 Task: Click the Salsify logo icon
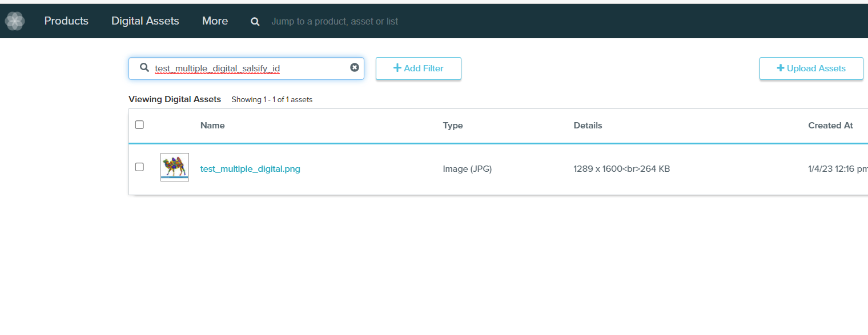click(14, 21)
